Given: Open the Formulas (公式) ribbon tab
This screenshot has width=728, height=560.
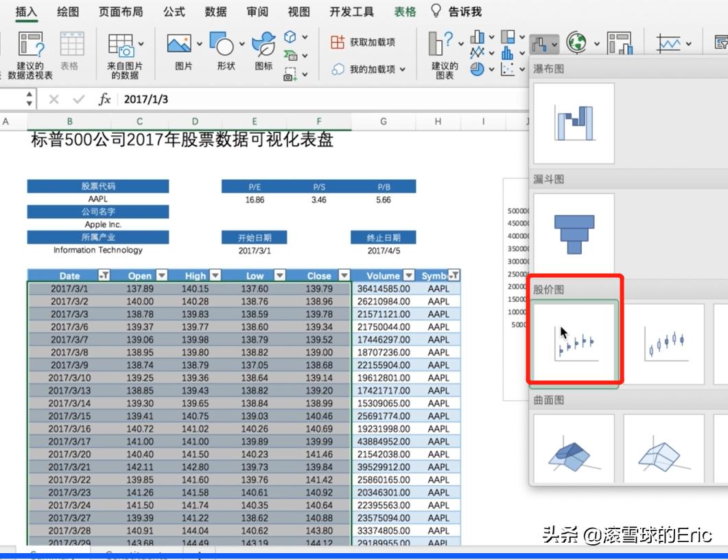Looking at the screenshot, I should (x=174, y=12).
